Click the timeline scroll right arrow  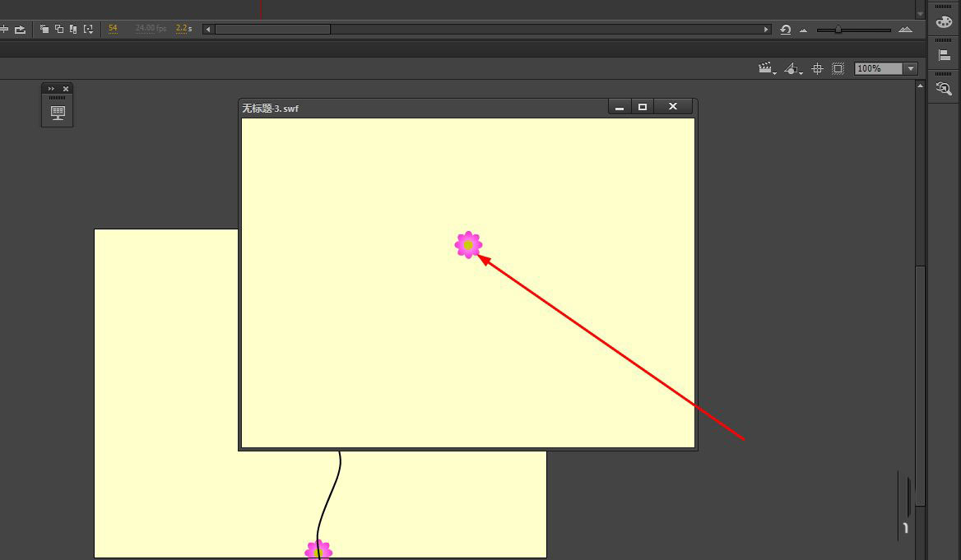pyautogui.click(x=766, y=30)
